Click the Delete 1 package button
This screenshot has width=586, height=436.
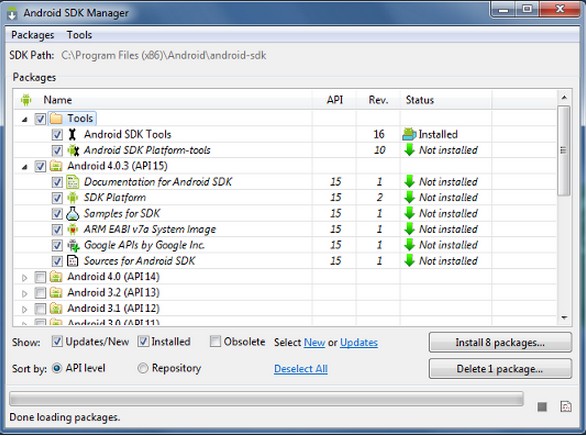(500, 369)
